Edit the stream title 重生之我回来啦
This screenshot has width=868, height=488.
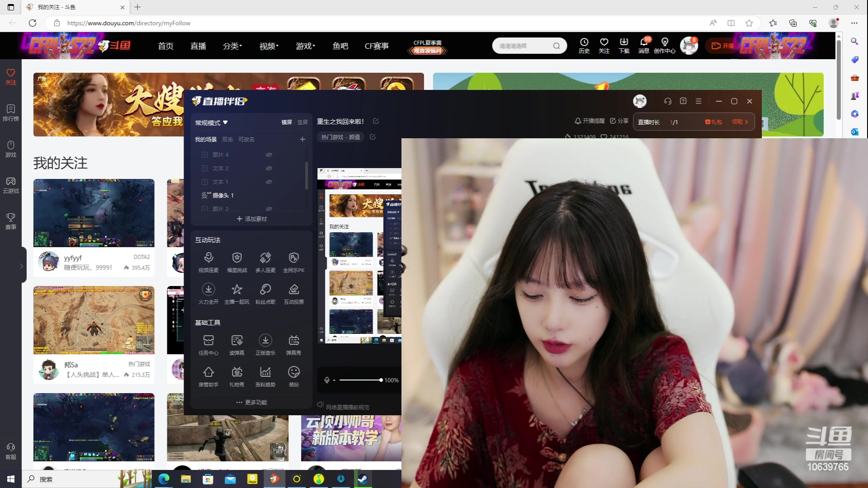pos(376,121)
